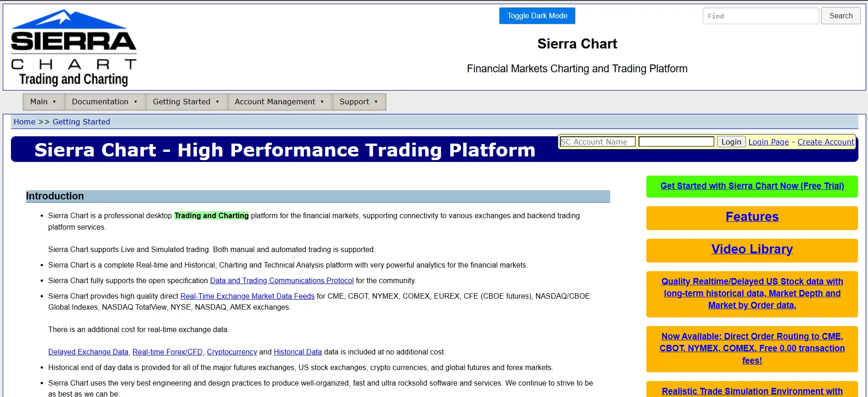Click the Find search field
This screenshot has width=868, height=397.
pyautogui.click(x=761, y=16)
